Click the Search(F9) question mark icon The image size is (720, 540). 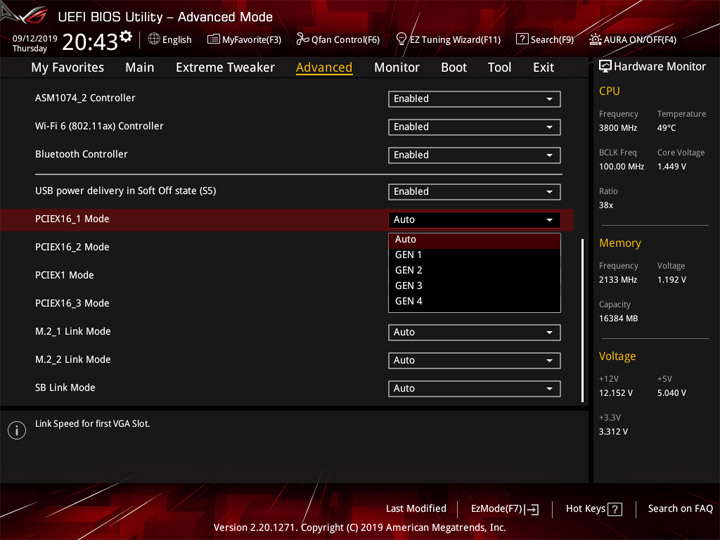point(522,39)
